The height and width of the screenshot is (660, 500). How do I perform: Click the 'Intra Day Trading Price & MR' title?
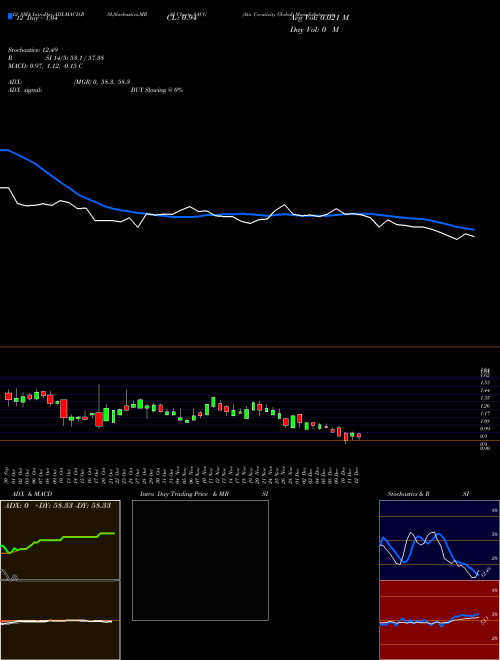tap(184, 494)
